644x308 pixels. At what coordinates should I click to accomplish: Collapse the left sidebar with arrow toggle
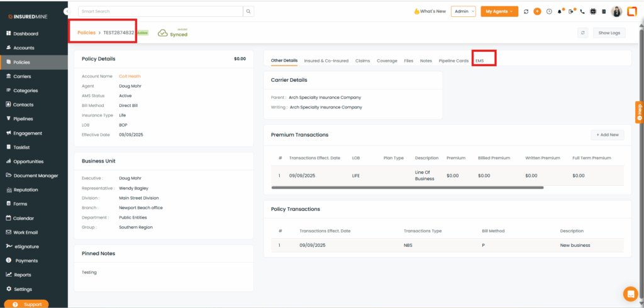[67, 11]
